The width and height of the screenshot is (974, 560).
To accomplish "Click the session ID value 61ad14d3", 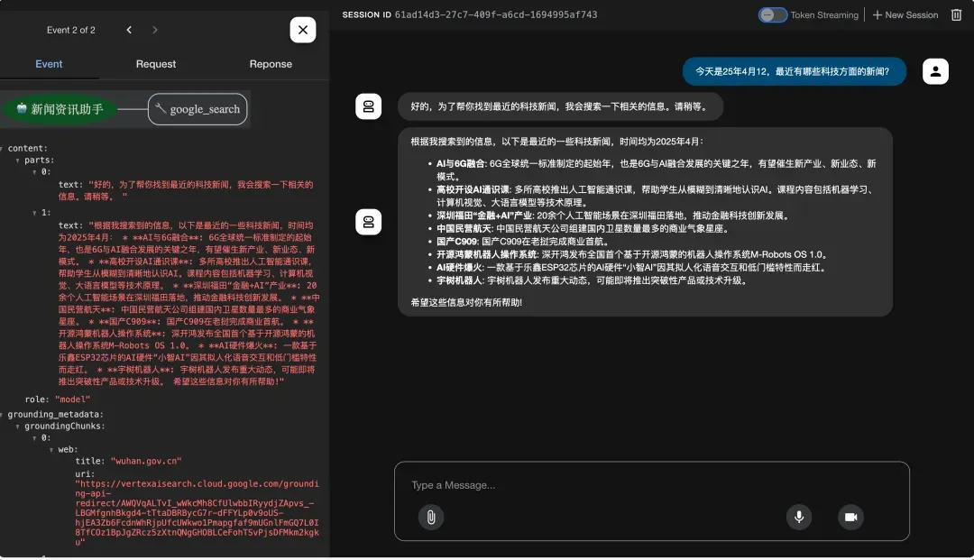I will tap(496, 15).
